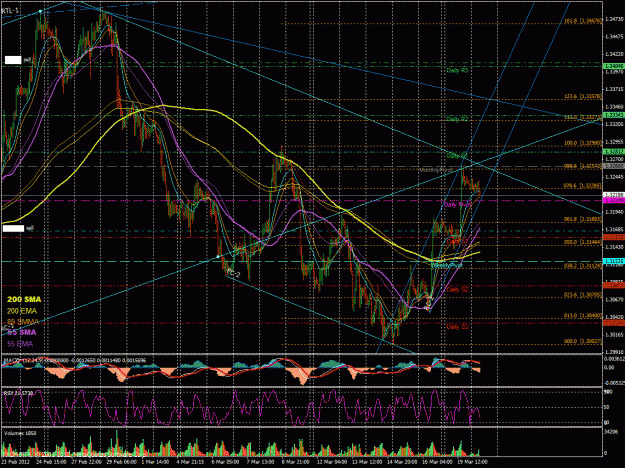625x468 pixels.
Task: Click the 050.0 Fibonacci level label
Action: tap(583, 242)
